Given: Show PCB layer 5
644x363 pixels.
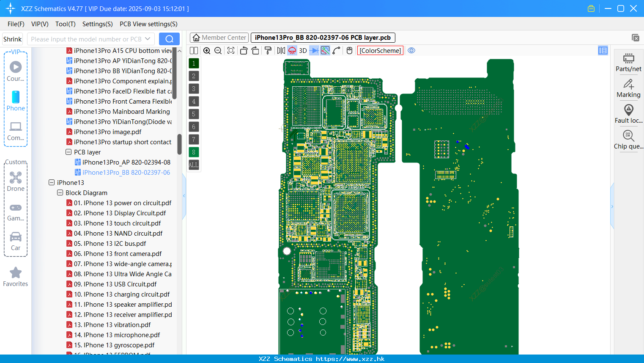Looking at the screenshot, I should [194, 114].
